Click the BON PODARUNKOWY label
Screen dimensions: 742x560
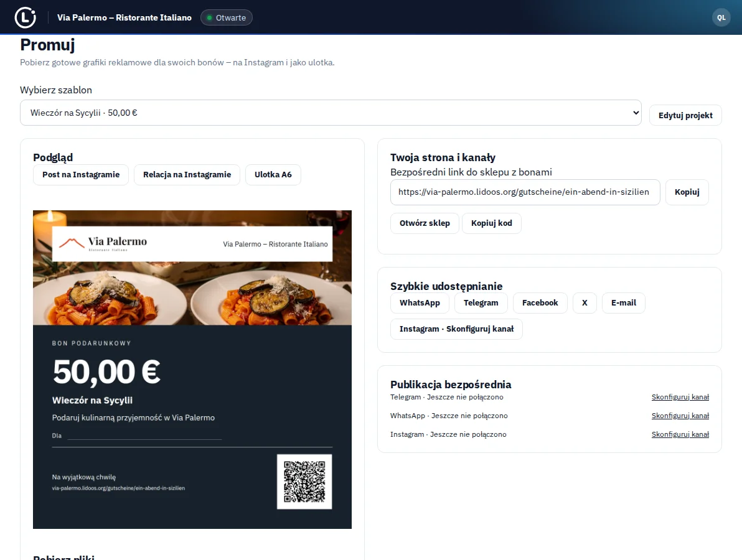(92, 343)
